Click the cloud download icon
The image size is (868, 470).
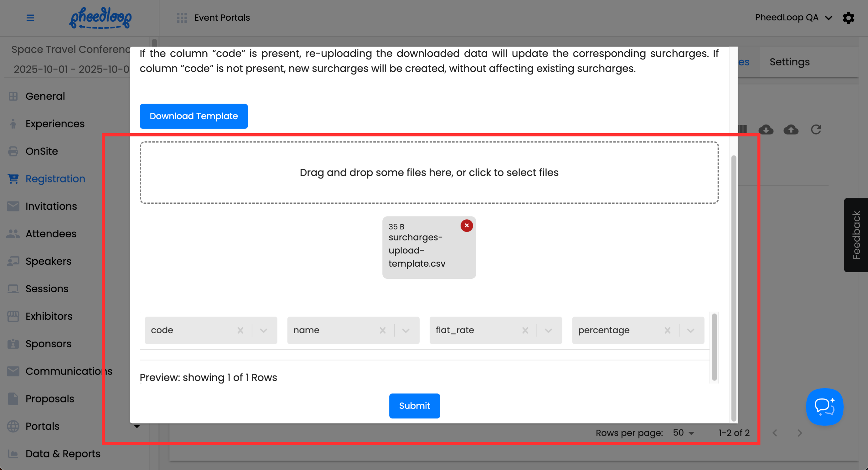click(x=766, y=130)
